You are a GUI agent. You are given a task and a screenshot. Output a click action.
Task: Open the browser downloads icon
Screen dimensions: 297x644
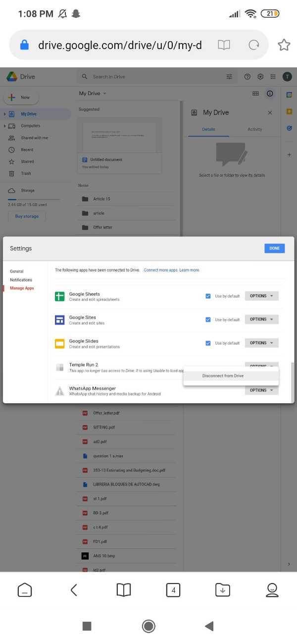click(x=223, y=590)
